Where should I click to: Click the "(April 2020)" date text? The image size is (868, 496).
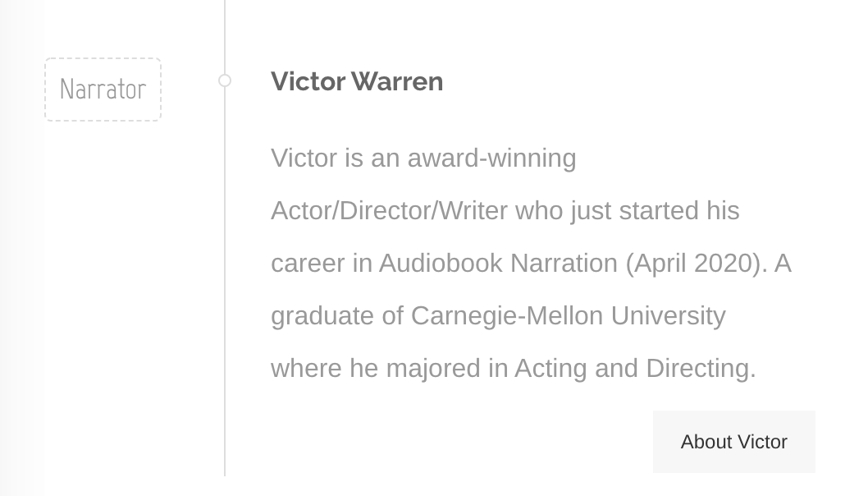click(697, 264)
